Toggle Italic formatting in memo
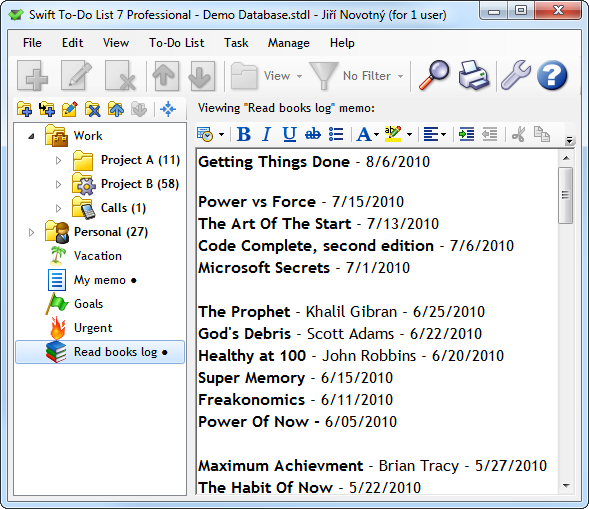 click(267, 134)
